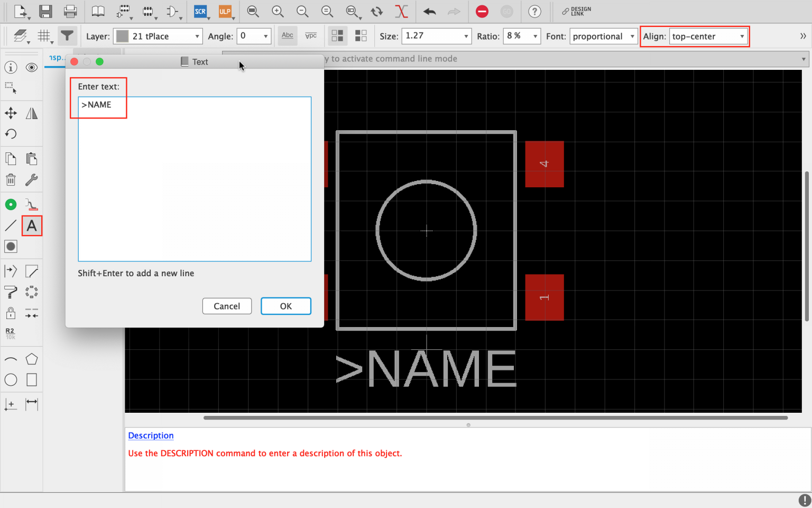The height and width of the screenshot is (508, 812).
Task: Select the Text tool
Action: click(x=32, y=225)
